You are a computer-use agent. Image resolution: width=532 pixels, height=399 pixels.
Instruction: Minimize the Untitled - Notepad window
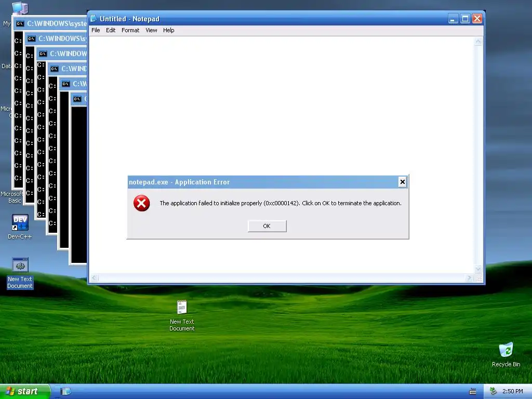(453, 19)
